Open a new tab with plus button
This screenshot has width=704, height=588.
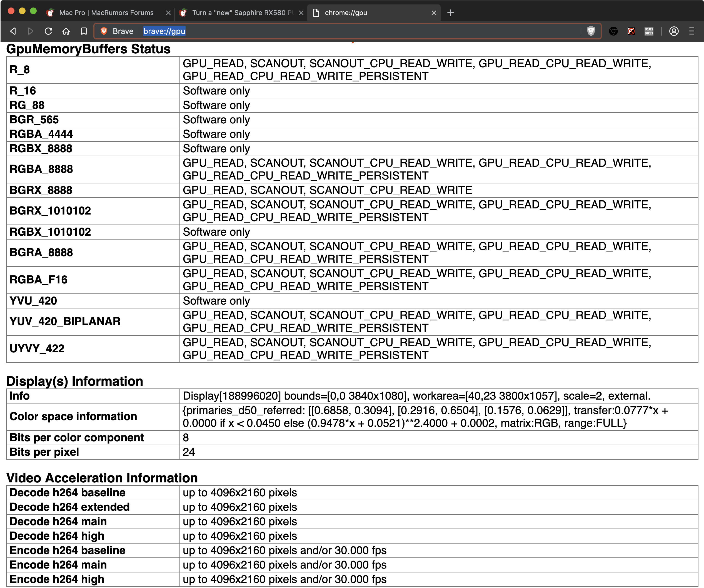point(451,13)
